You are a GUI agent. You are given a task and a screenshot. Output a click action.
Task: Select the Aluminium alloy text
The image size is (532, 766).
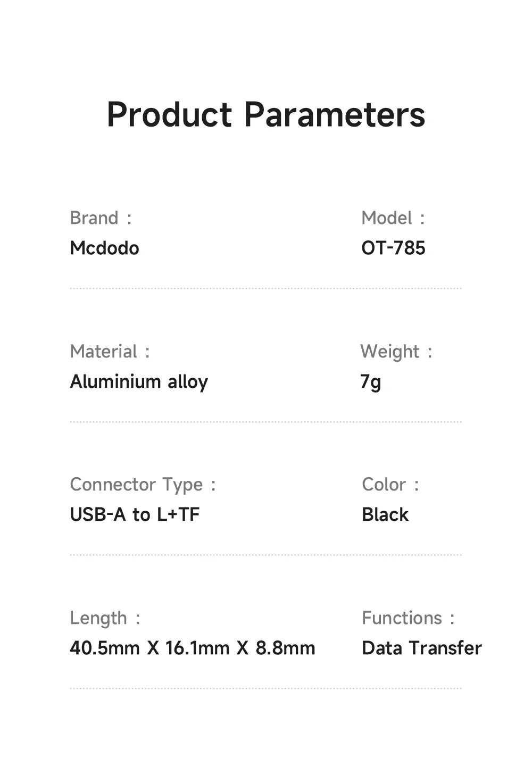[x=139, y=382]
